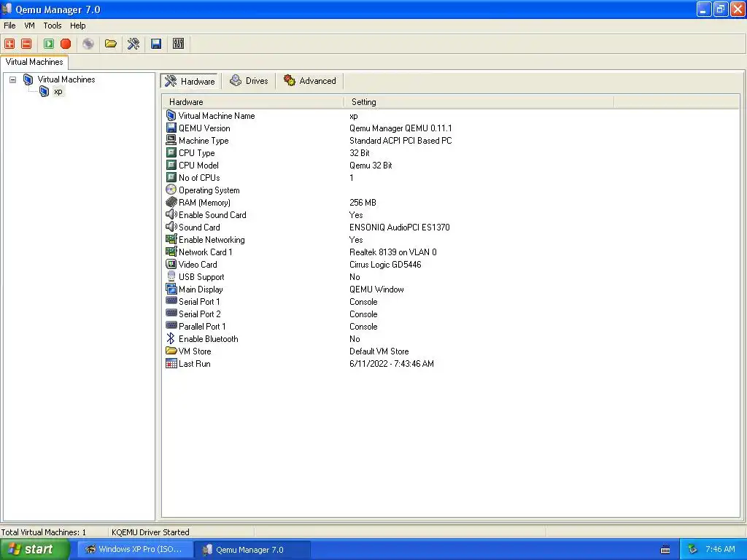Switch to the Advanced tab
This screenshot has height=560, width=747.
click(309, 81)
